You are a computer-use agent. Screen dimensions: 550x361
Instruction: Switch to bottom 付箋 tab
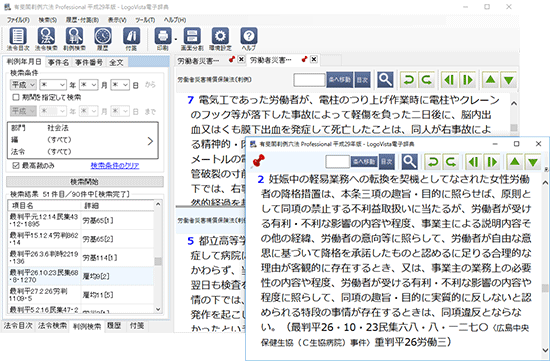tap(137, 326)
